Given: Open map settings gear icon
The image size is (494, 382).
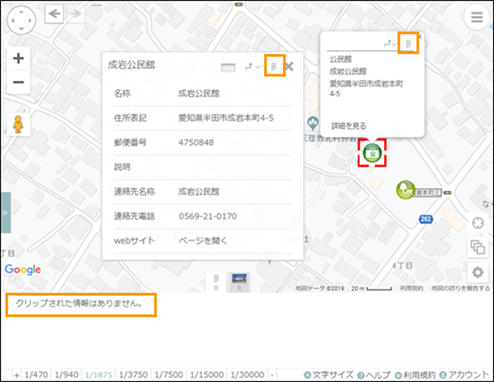Looking at the screenshot, I should point(478,272).
